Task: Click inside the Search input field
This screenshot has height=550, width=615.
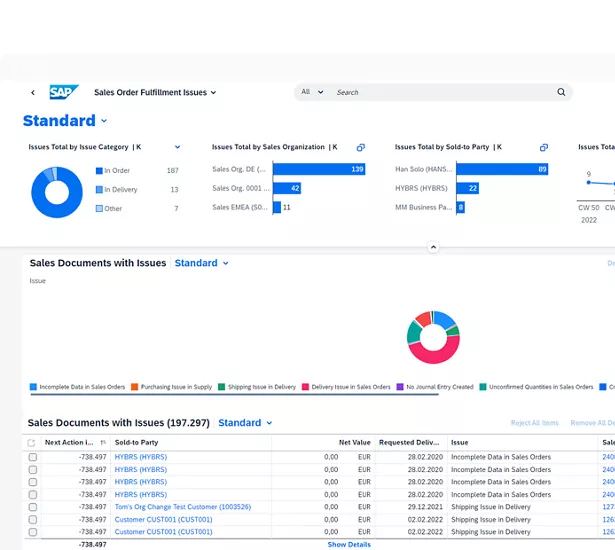Action: coord(440,92)
